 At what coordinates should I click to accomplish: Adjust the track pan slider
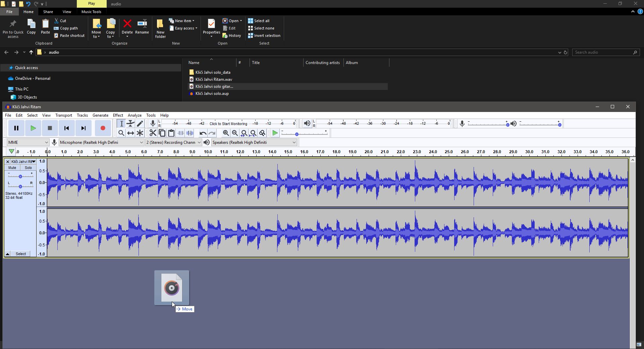(20, 186)
